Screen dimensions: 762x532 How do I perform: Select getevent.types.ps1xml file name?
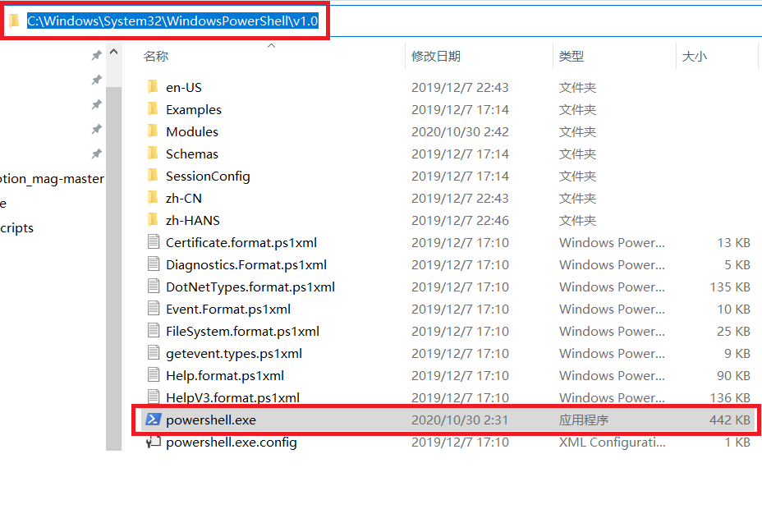(234, 353)
